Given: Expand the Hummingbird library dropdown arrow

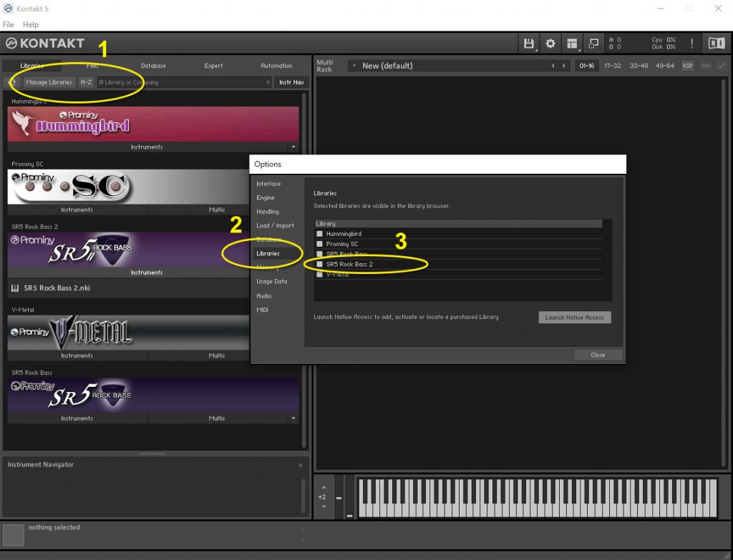Looking at the screenshot, I should pyautogui.click(x=293, y=147).
